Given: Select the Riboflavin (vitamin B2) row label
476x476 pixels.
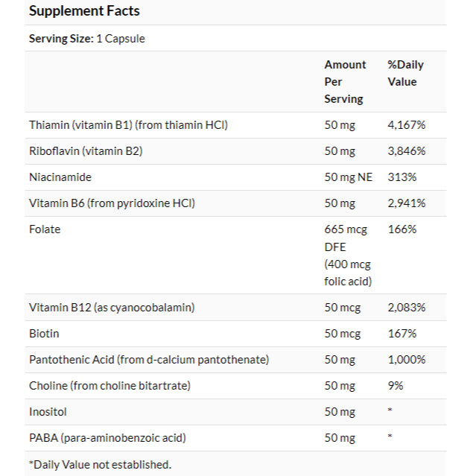Looking at the screenshot, I should pyautogui.click(x=86, y=151).
